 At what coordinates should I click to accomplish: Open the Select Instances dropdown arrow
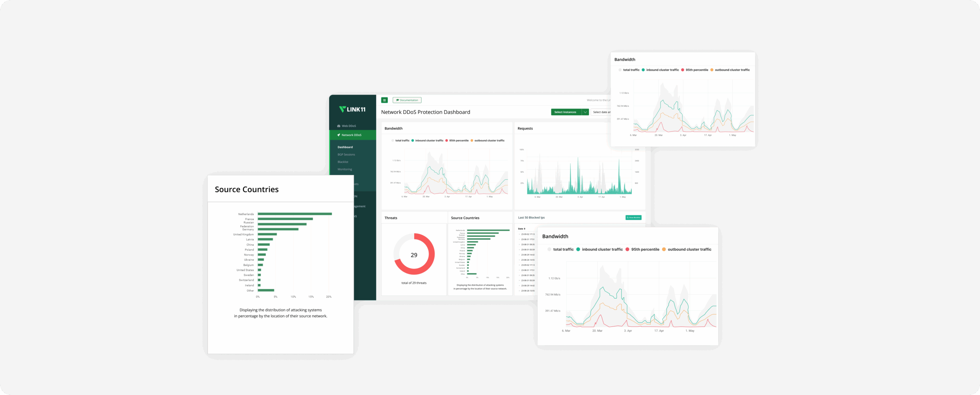click(x=585, y=112)
